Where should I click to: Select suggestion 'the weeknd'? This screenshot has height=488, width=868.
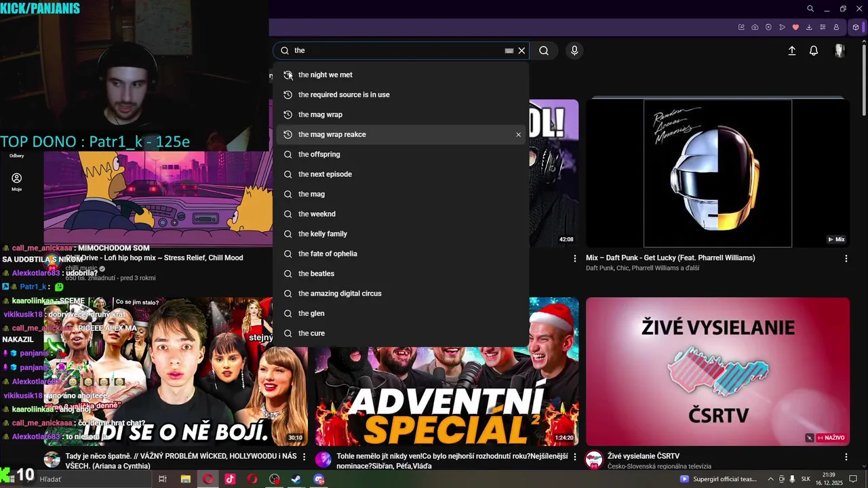point(401,214)
